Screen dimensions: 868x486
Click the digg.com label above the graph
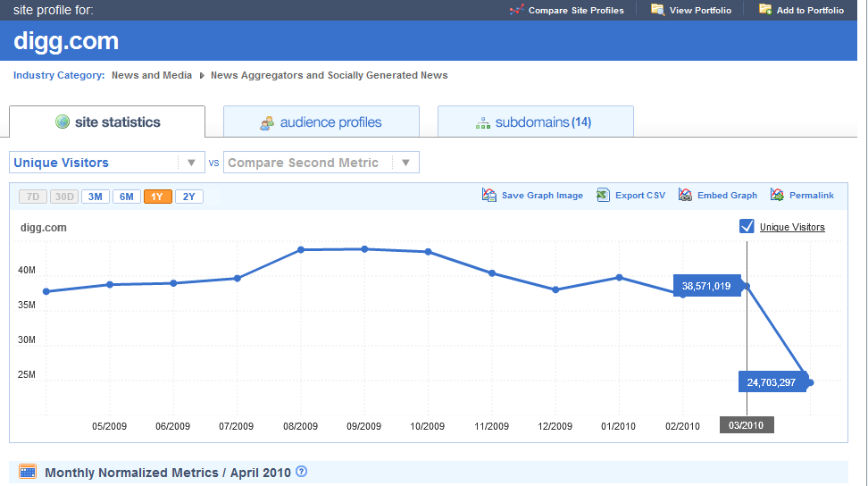[x=43, y=228]
